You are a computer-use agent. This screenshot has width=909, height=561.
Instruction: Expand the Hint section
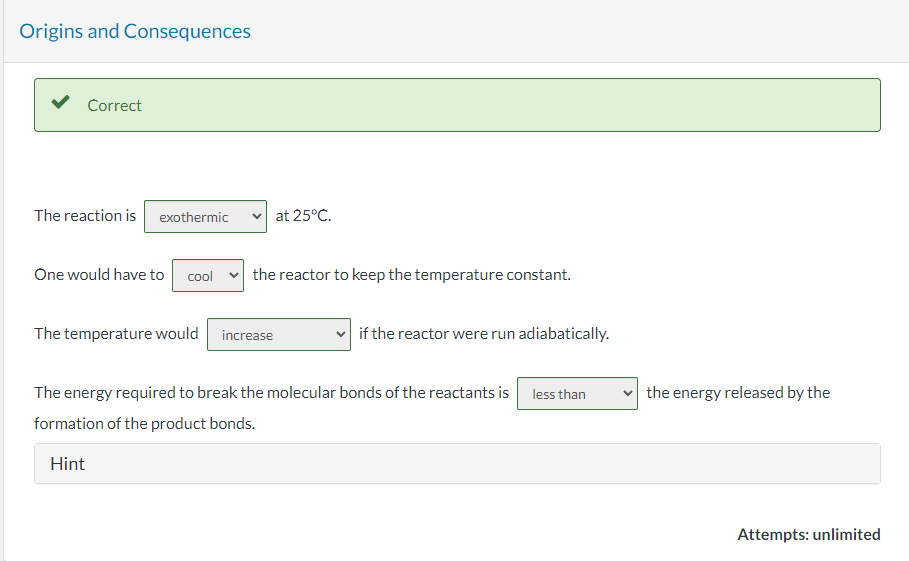(457, 464)
